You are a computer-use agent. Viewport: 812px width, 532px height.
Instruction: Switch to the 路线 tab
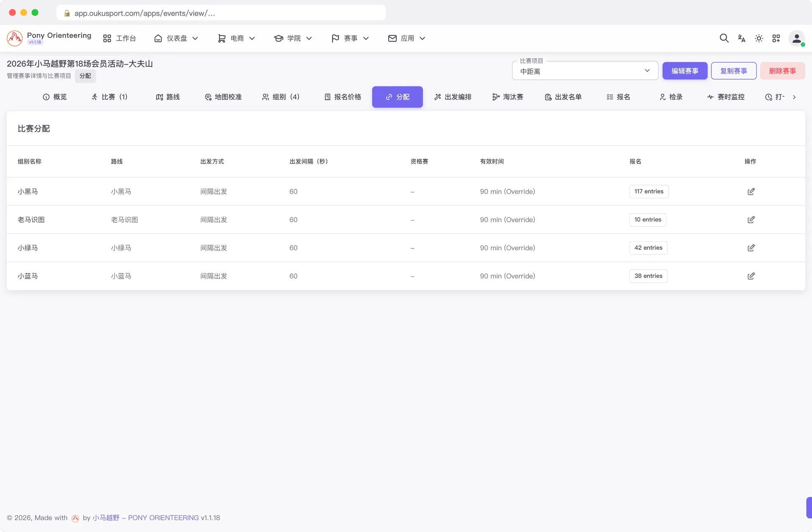[168, 97]
